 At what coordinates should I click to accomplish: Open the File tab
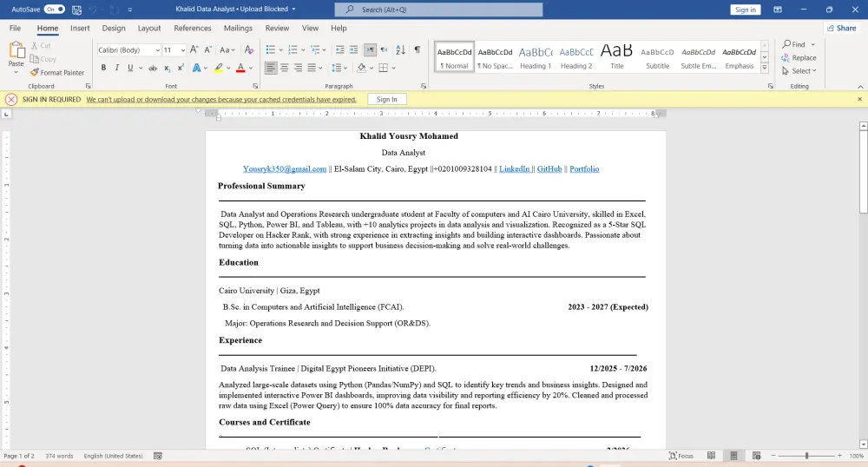pos(15,29)
